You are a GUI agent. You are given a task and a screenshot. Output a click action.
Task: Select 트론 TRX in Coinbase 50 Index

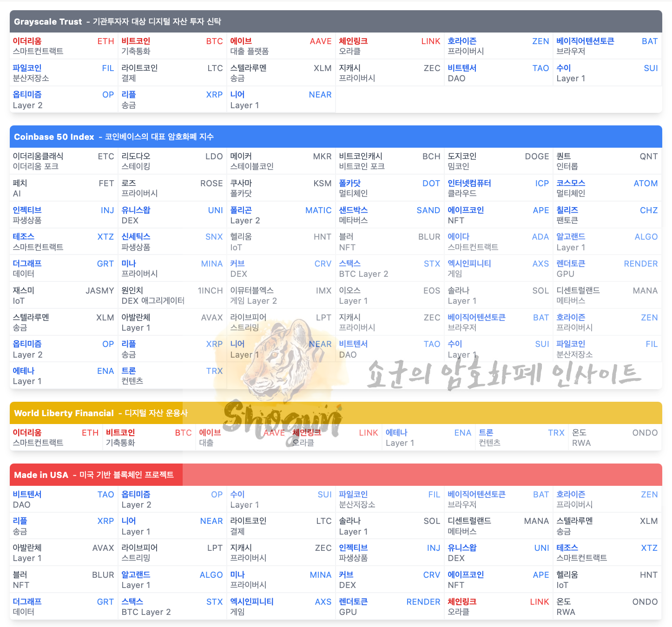(172, 376)
